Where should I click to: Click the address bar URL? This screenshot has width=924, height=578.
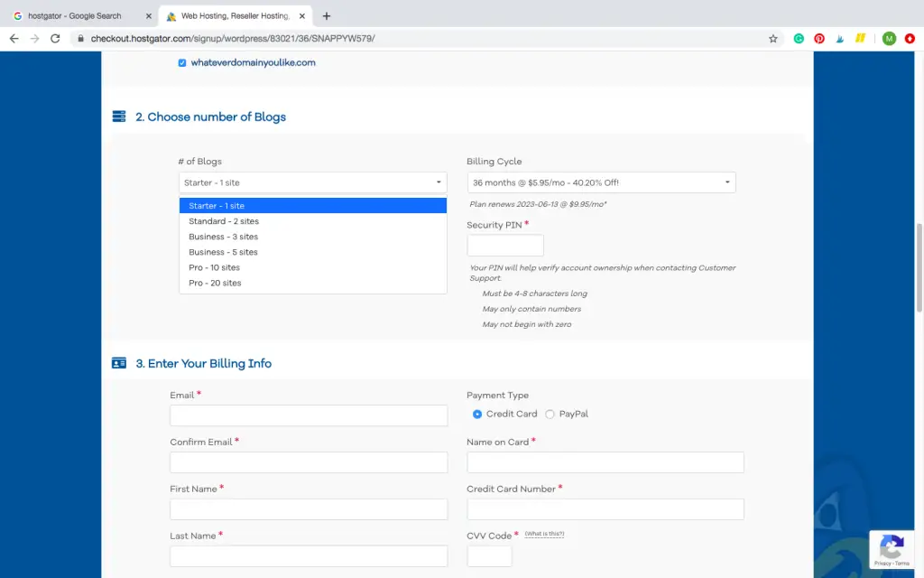click(233, 38)
